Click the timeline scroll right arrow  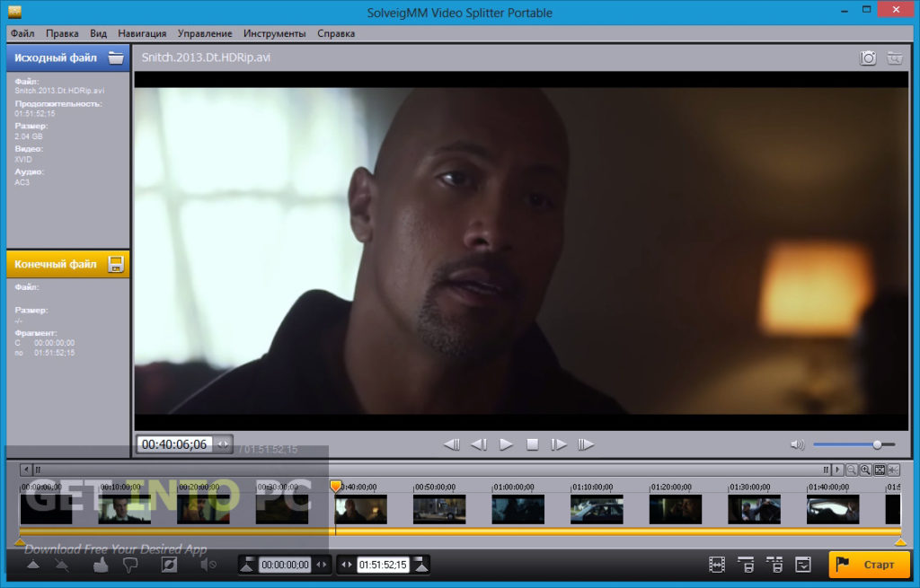[838, 470]
